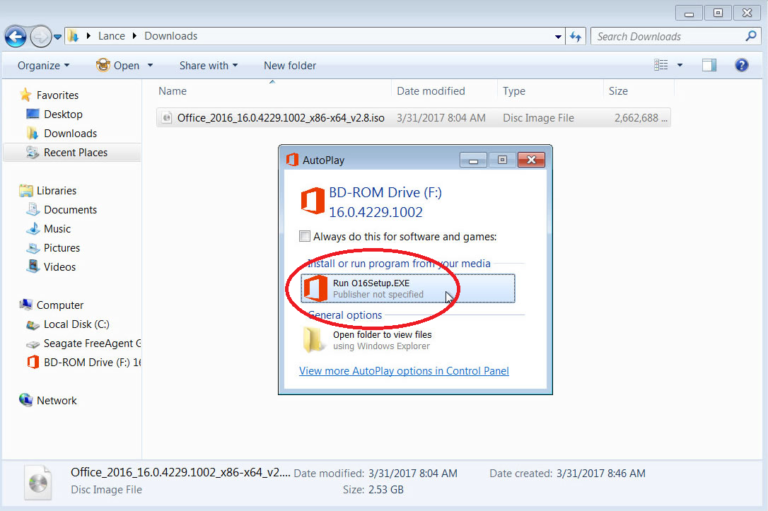Image resolution: width=768 pixels, height=511 pixels.
Task: Select Recent Places in Favorites
Action: tap(75, 152)
